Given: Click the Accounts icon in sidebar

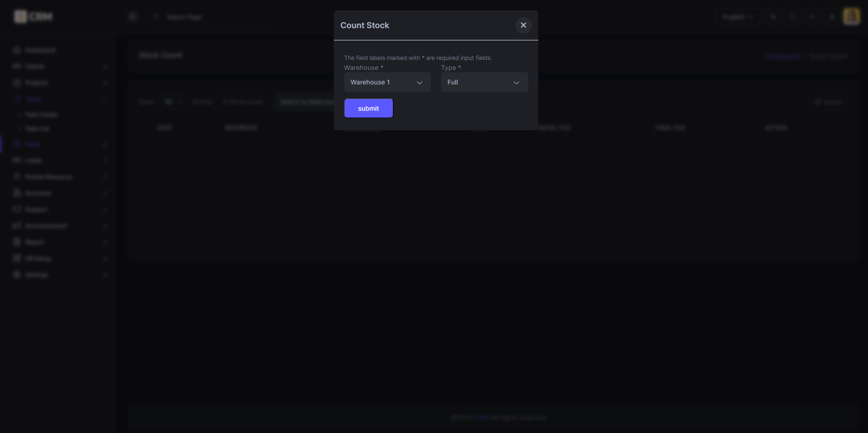Looking at the screenshot, I should (x=17, y=193).
